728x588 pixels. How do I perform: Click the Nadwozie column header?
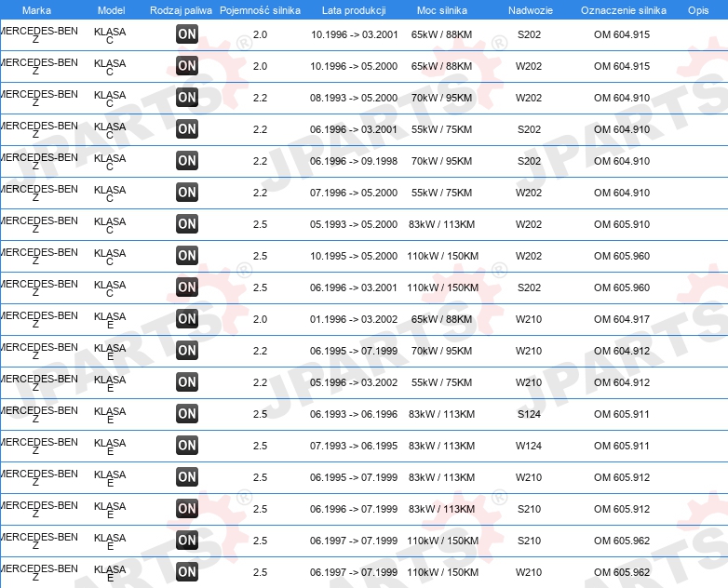coord(531,10)
